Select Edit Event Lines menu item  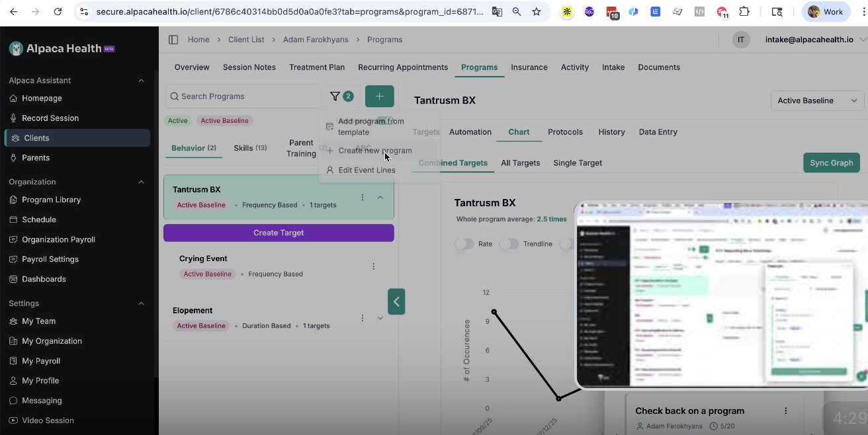378,170
